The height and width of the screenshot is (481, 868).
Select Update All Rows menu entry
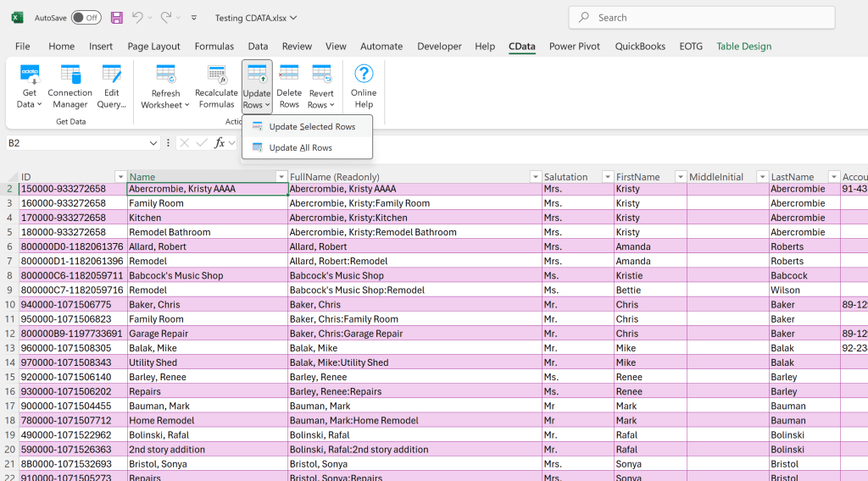[x=300, y=147]
